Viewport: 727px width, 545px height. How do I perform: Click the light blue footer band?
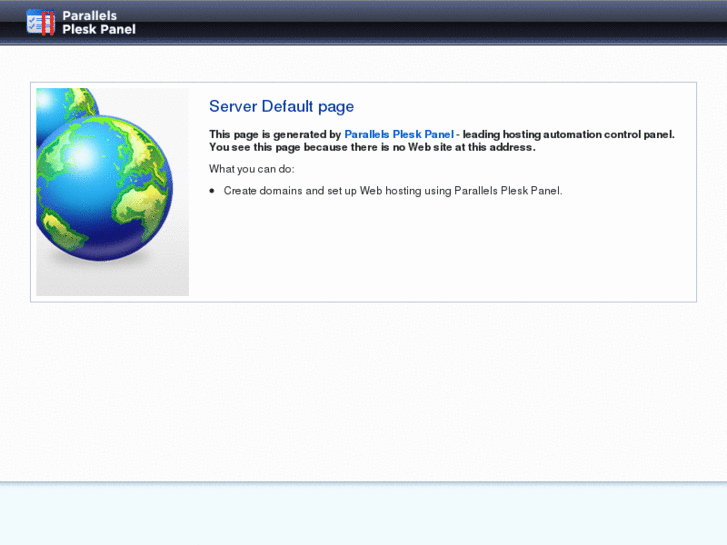[x=363, y=515]
